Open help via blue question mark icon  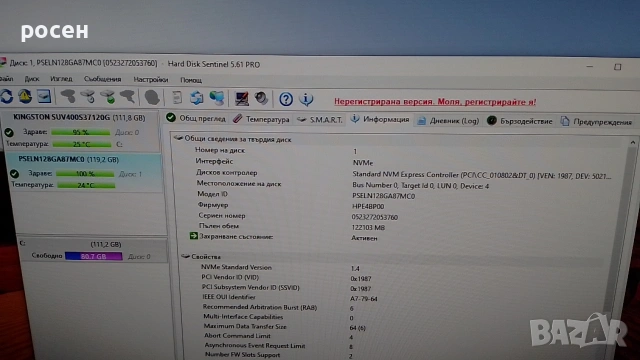point(286,99)
